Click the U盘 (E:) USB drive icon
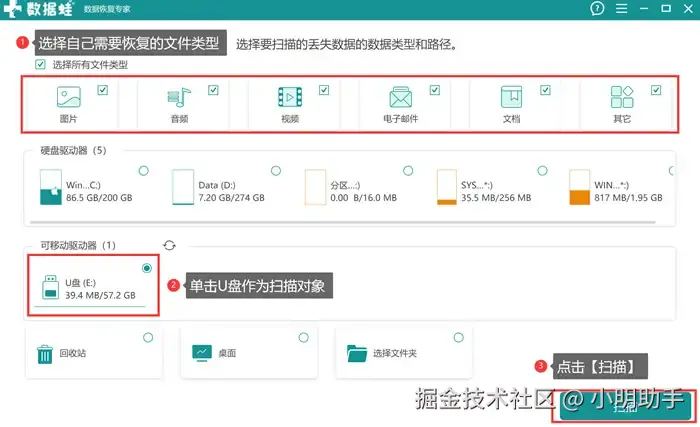This screenshot has width=700, height=427. pyautogui.click(x=50, y=287)
